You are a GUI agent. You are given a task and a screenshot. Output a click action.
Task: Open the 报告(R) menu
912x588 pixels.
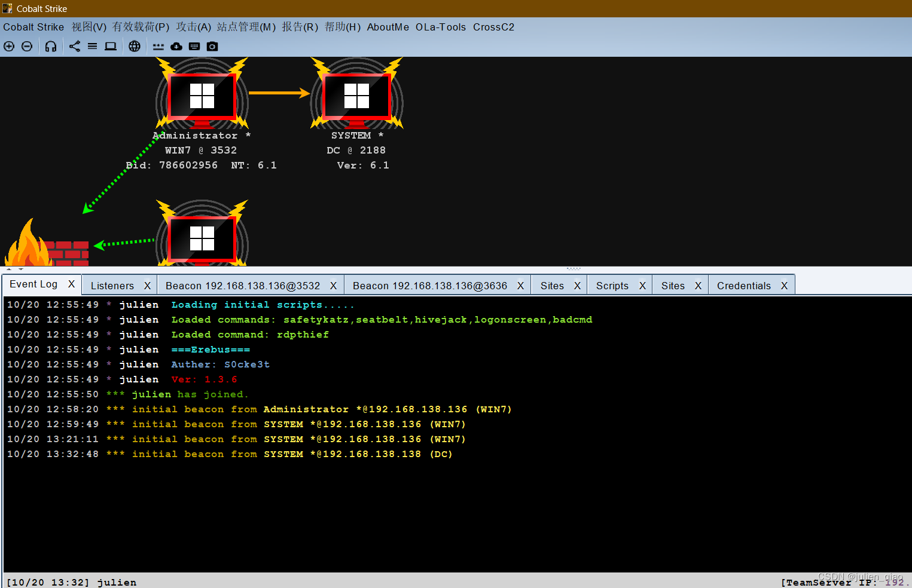[300, 27]
